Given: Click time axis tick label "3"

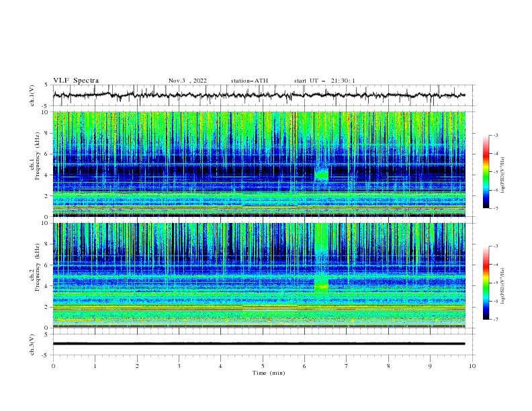Looking at the screenshot, I should [x=179, y=366].
